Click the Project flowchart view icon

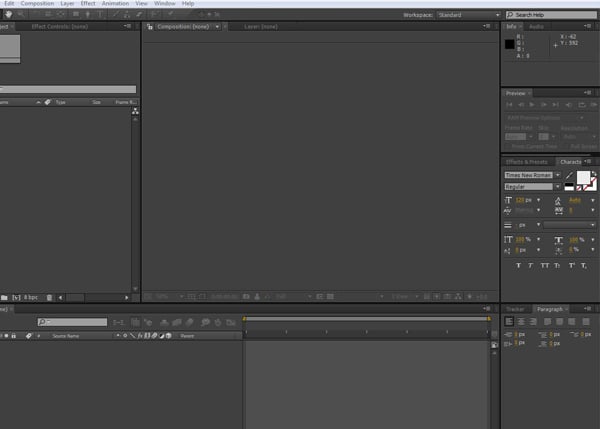[x=135, y=111]
